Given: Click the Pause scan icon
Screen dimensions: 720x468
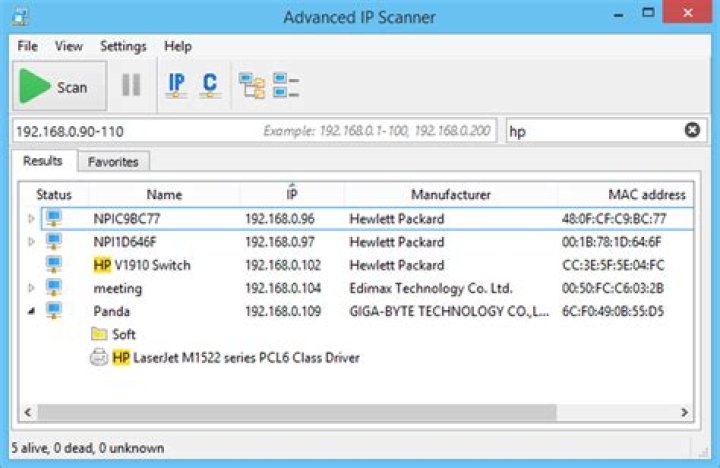Looking at the screenshot, I should 131,86.
